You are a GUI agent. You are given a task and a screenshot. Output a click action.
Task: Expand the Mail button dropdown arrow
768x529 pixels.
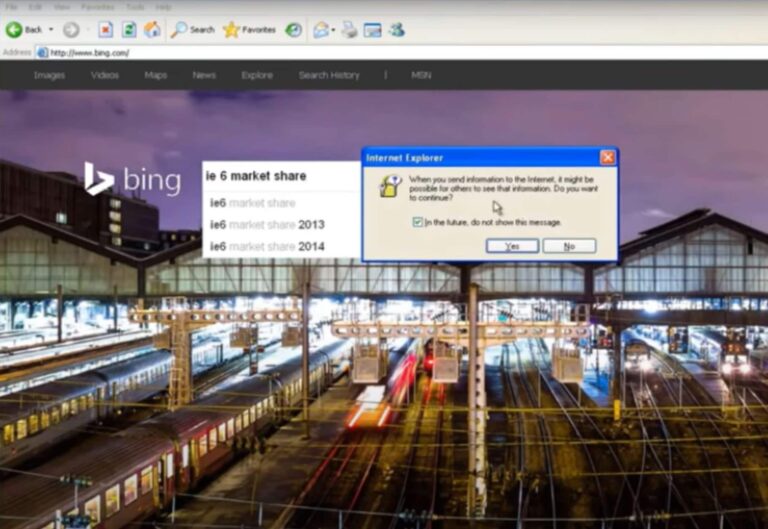(333, 30)
